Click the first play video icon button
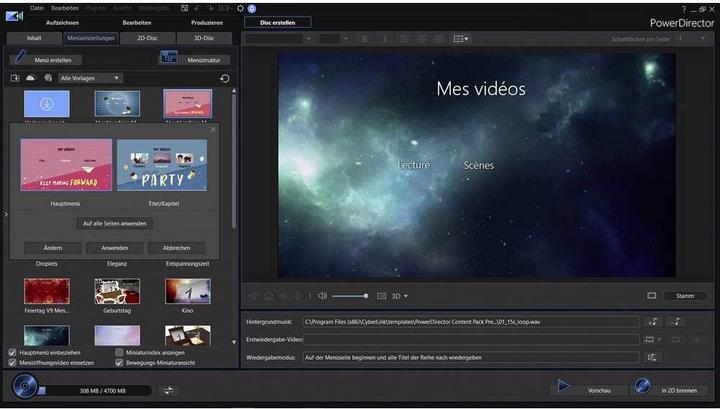The image size is (720, 409). 649,340
